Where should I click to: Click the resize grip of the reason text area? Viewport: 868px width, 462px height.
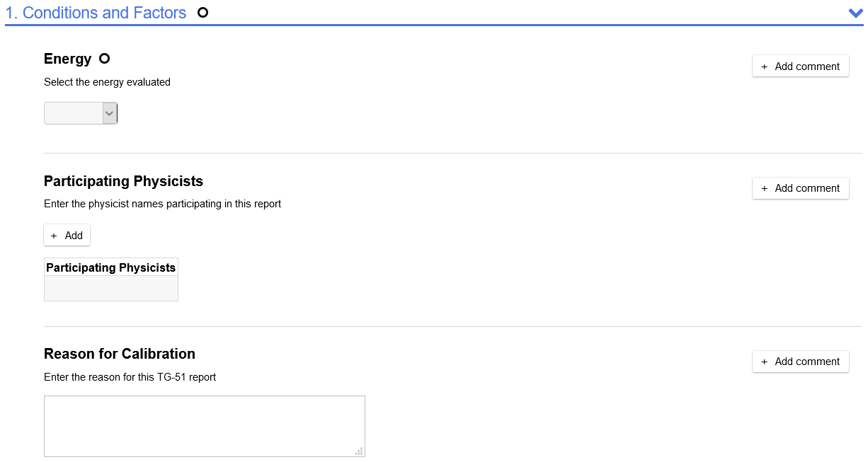(x=359, y=451)
